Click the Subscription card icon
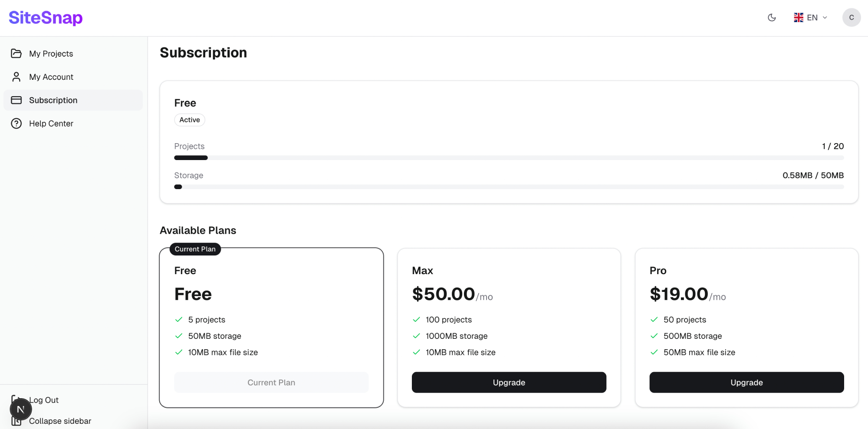 (16, 100)
